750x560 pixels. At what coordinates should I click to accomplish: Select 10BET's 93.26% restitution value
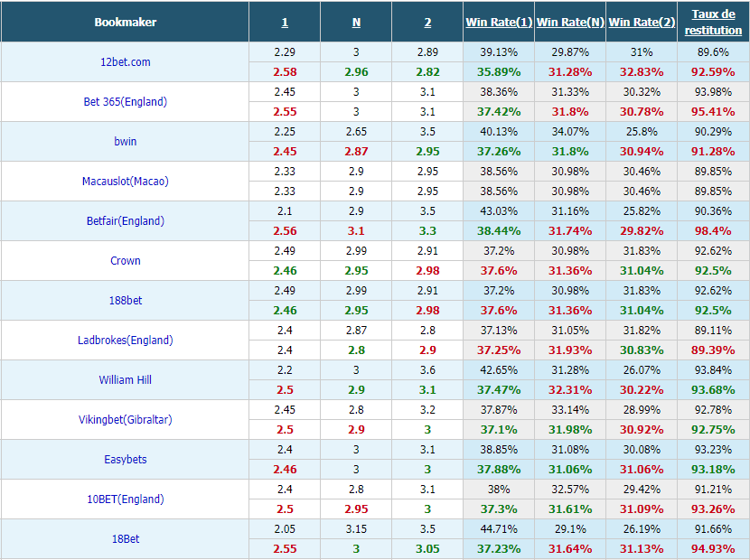pos(713,509)
